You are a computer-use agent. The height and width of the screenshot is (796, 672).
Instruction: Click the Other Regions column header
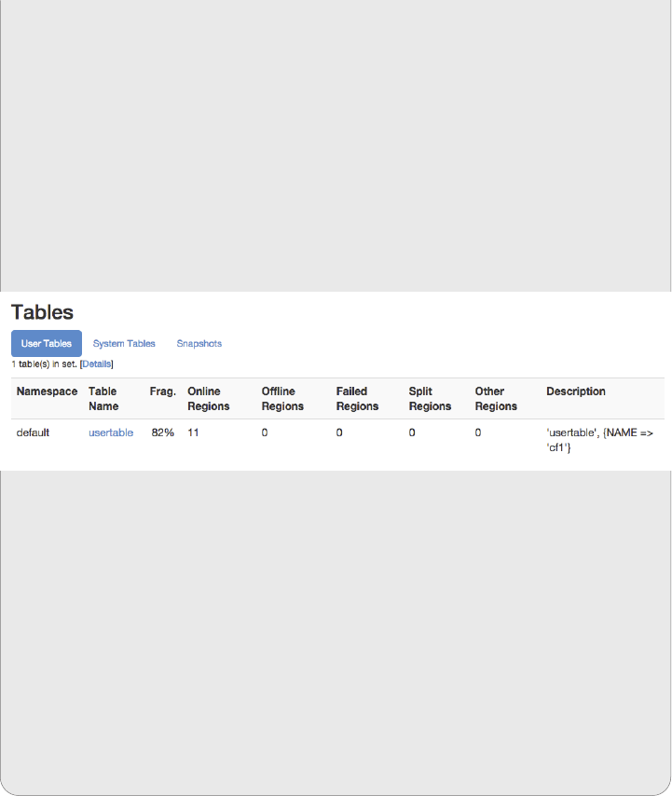point(496,399)
